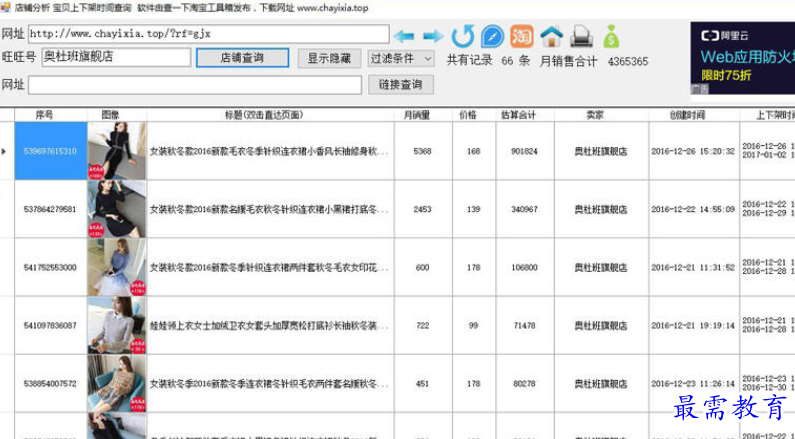Click thumbnail of item 537864279581
The width and height of the screenshot is (795, 439).
click(117, 209)
